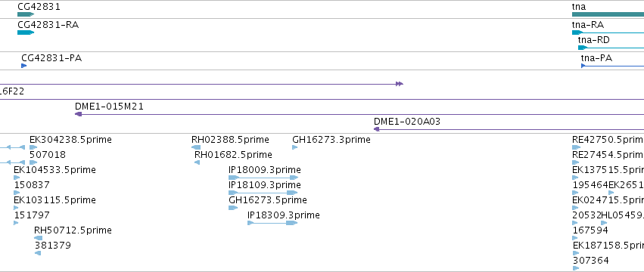Viewport: 644px width, 272px height.
Task: Click the IP18009.3prime EST feature bar
Action: click(263, 178)
